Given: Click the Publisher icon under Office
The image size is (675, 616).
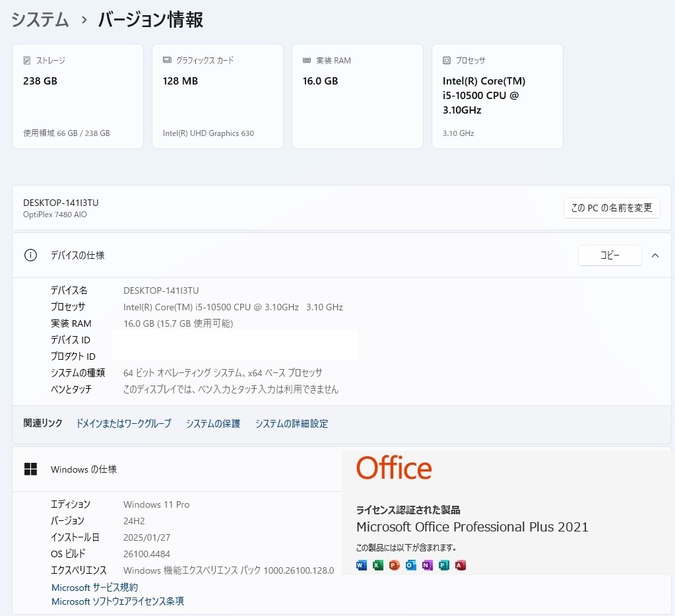Looking at the screenshot, I should 444,565.
